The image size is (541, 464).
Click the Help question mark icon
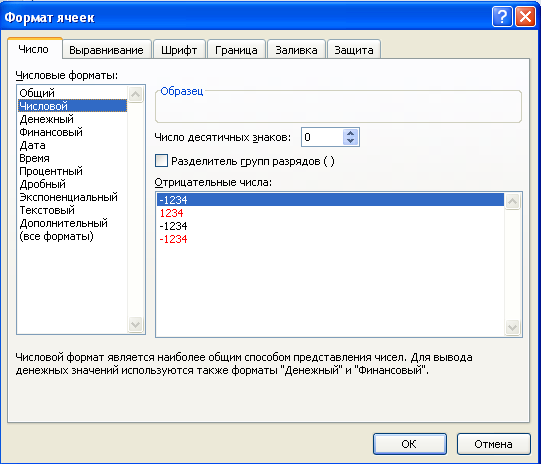point(502,17)
